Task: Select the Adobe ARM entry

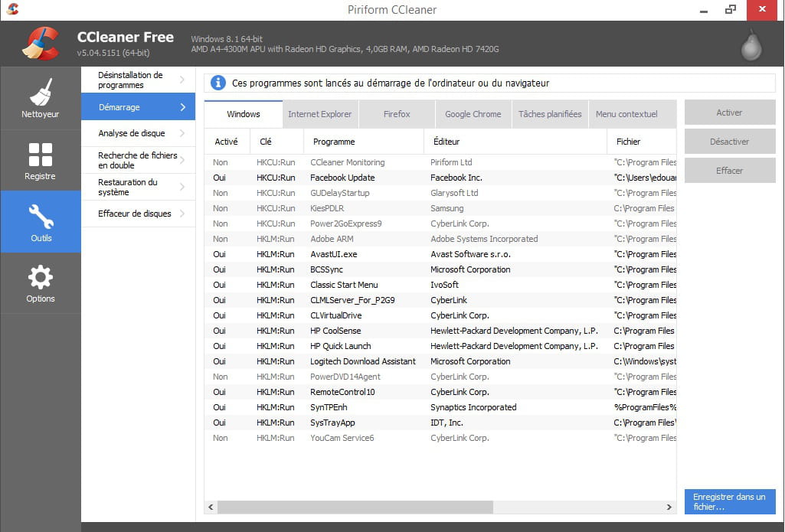Action: 440,239
